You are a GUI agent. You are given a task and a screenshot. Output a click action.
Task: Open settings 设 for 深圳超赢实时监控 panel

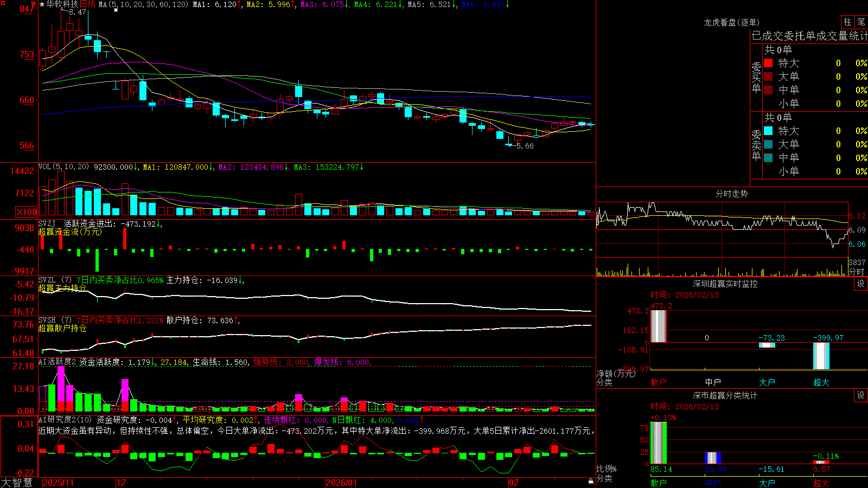tap(861, 284)
